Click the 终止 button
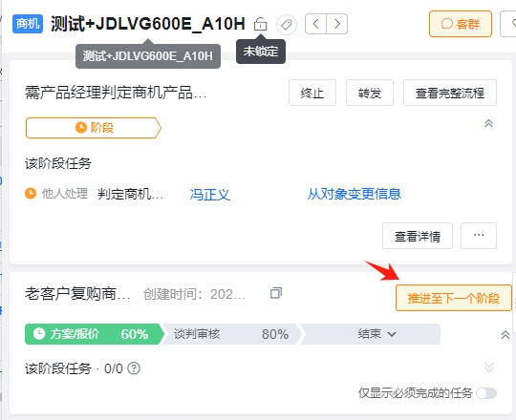Screen dimensions: 516x420 [x=312, y=93]
